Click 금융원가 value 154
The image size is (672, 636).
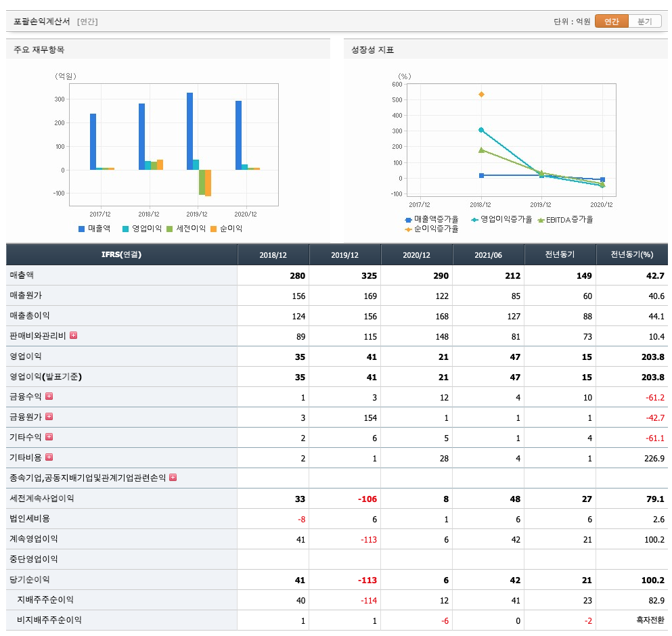[370, 417]
